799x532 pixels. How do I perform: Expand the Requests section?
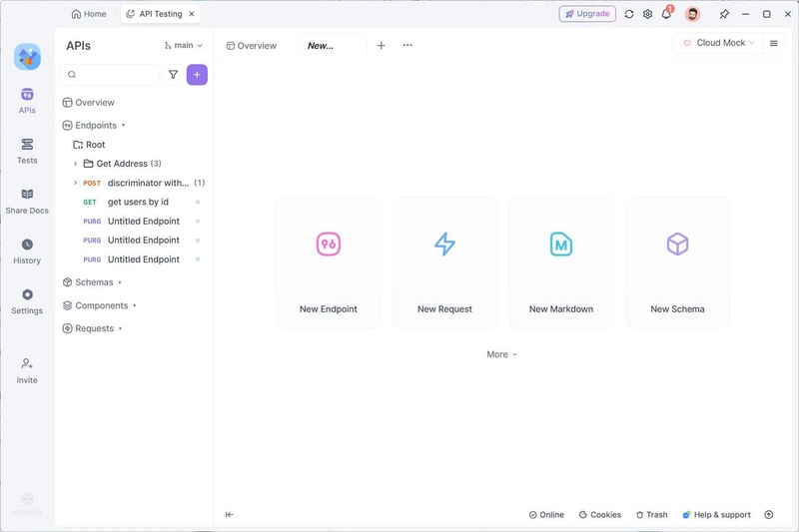(x=93, y=328)
